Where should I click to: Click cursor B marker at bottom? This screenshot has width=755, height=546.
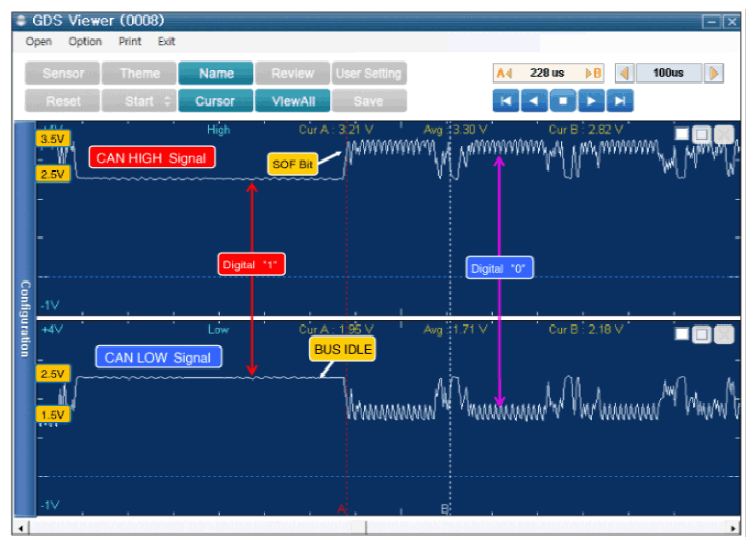(445, 509)
